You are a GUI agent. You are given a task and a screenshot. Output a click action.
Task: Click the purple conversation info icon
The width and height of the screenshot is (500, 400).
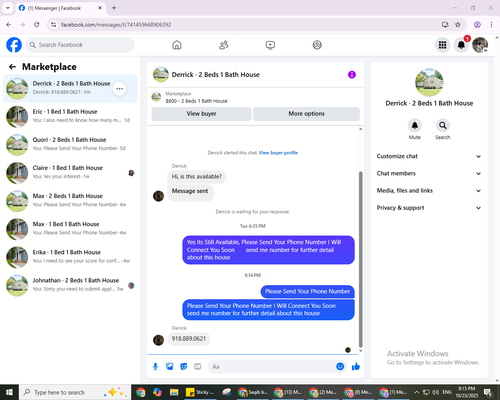pyautogui.click(x=352, y=75)
